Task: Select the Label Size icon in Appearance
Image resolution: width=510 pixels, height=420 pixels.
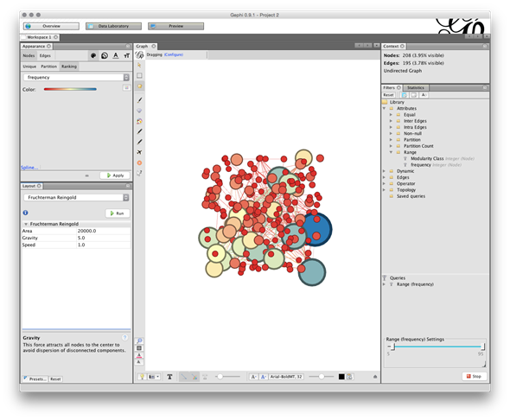Action: (126, 55)
